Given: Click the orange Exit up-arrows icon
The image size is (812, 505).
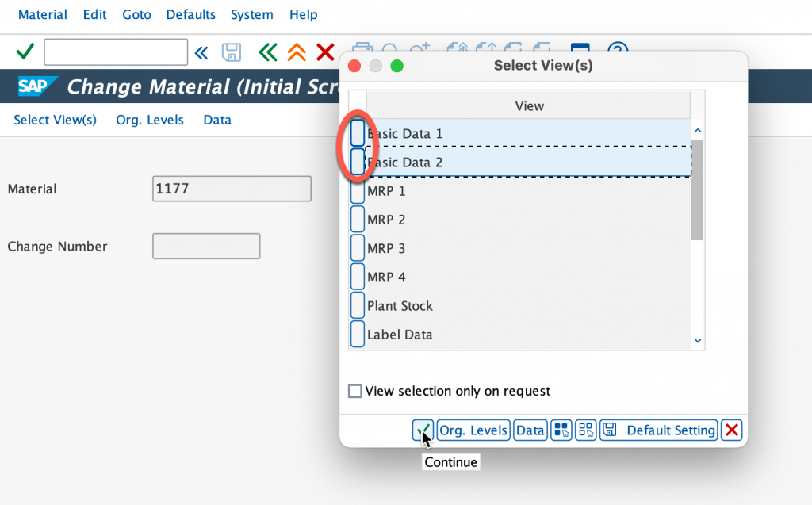Looking at the screenshot, I should pos(297,52).
